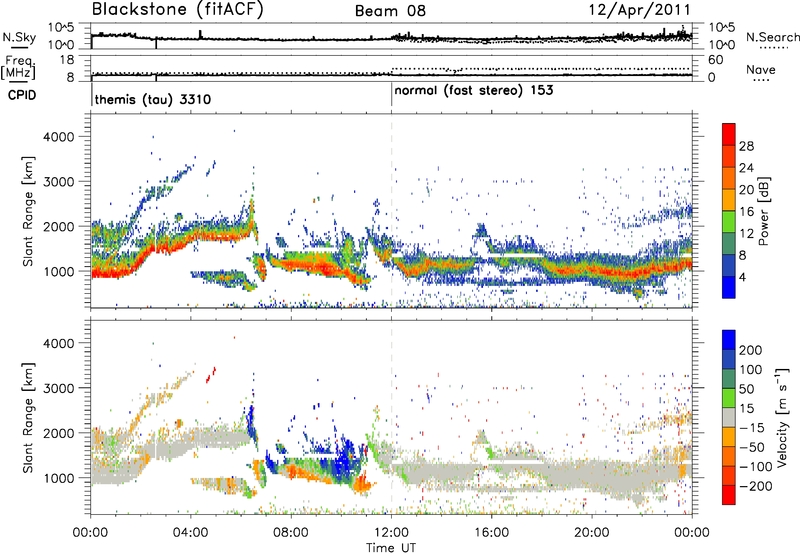
Task: Click the "3000" tick of the velocity panel
Action: 58,388
